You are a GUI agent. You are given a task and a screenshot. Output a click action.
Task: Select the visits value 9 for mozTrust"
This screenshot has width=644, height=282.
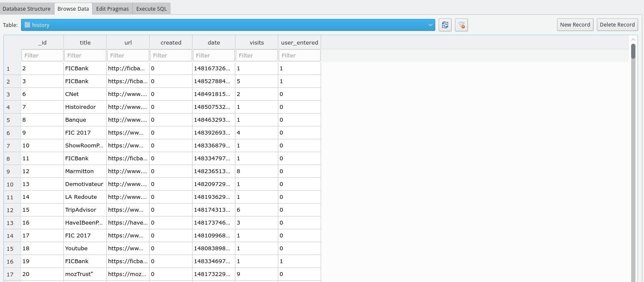point(257,274)
